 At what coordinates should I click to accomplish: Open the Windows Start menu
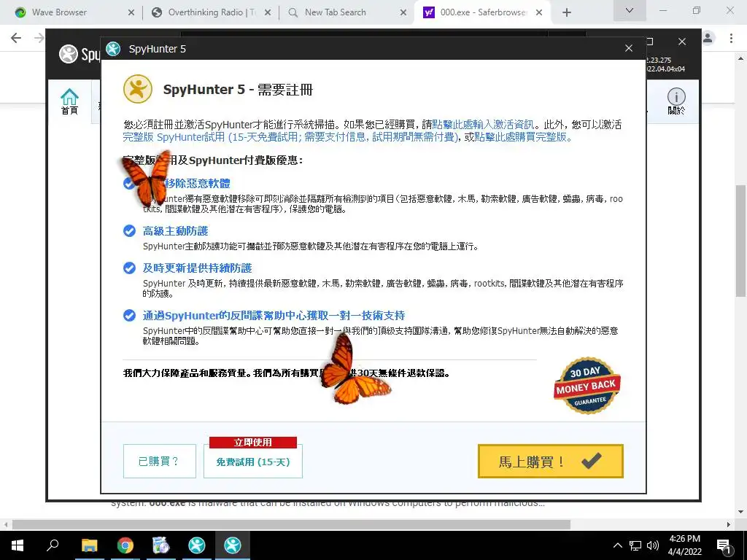18,545
